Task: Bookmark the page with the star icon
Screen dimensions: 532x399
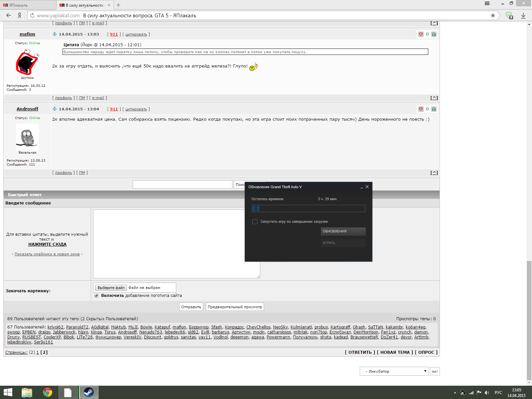Action: 493,15
